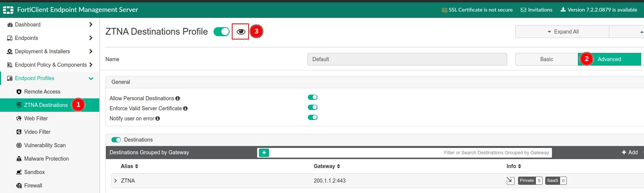Click the Firewall icon
The height and width of the screenshot is (193, 644).
tap(19, 186)
